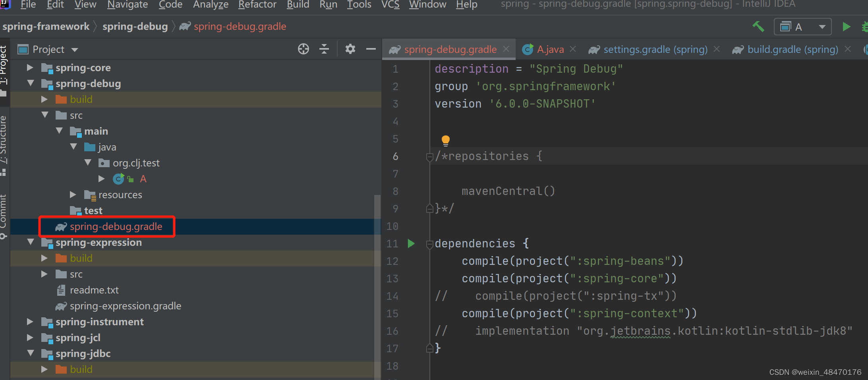Open the Navigate menu
868x380 pixels.
point(128,5)
